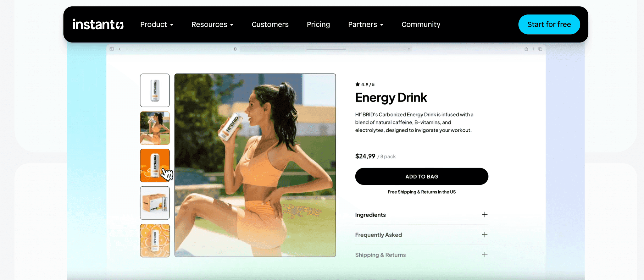Toggle the sidebar icon in mock browser
Viewport: 644px width, 280px height.
[x=112, y=49]
